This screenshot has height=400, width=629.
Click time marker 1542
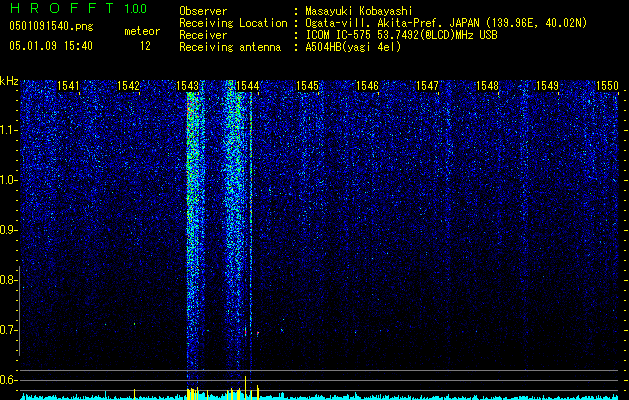tap(128, 85)
